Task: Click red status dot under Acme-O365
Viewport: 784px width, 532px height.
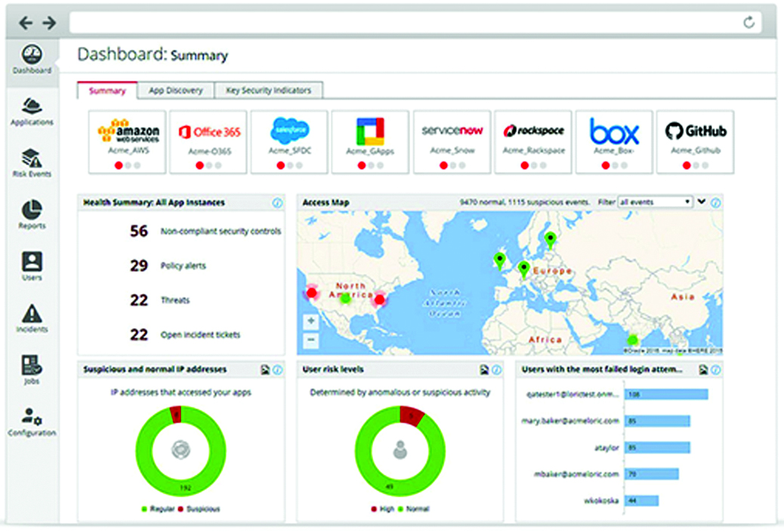Action: [x=199, y=165]
